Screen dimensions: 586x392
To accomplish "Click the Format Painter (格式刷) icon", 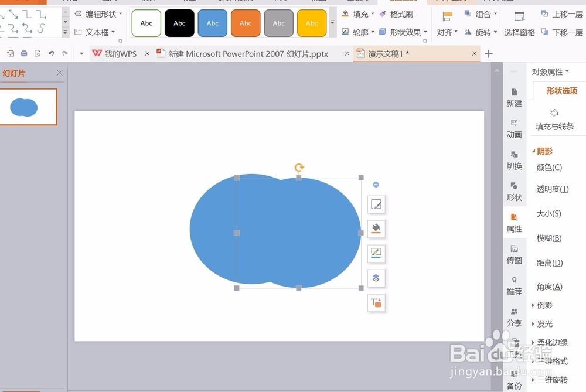I will [386, 14].
